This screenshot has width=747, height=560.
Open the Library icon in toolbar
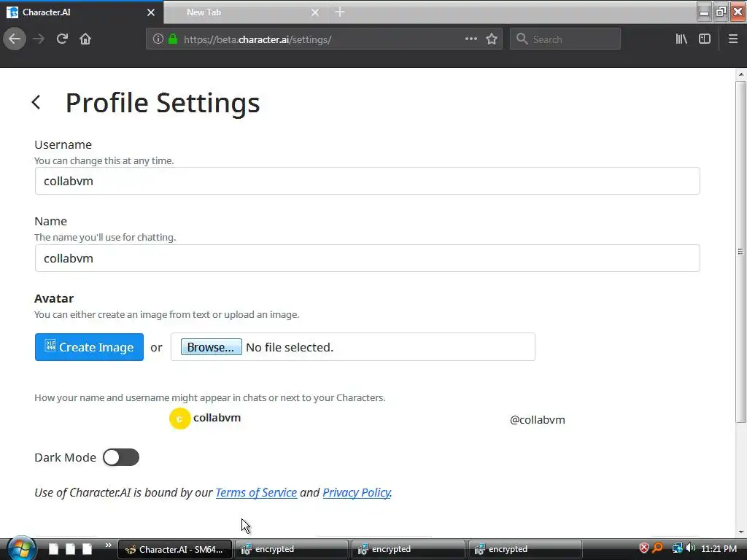coord(681,39)
